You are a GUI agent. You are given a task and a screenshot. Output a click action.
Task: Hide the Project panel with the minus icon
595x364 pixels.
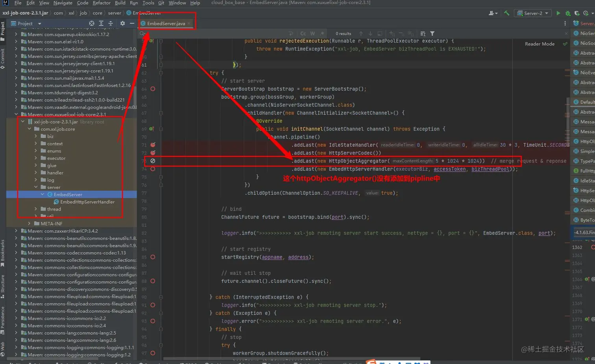[132, 23]
